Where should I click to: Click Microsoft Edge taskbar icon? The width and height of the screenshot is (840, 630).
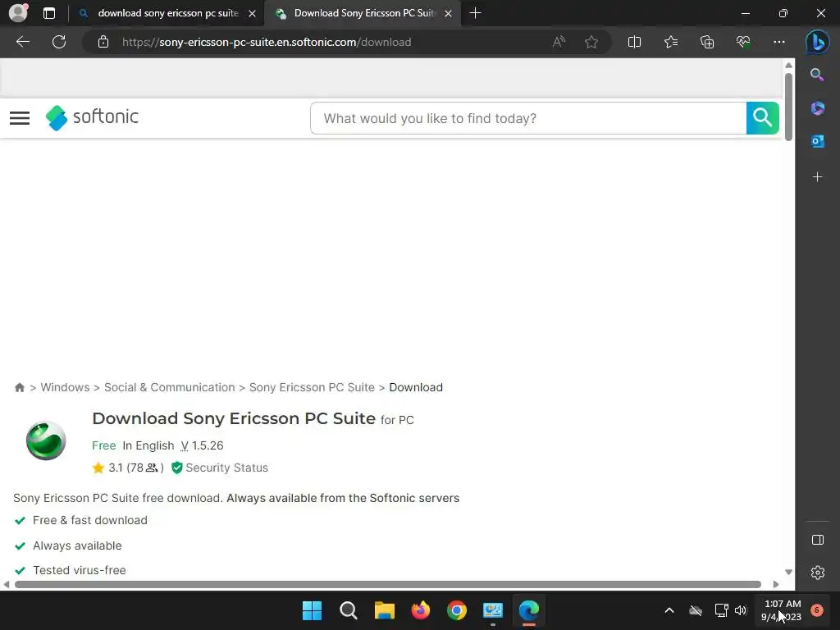click(x=529, y=610)
